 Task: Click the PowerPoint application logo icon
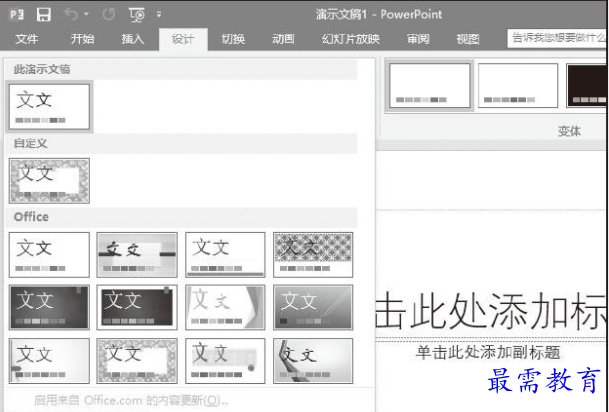click(17, 15)
